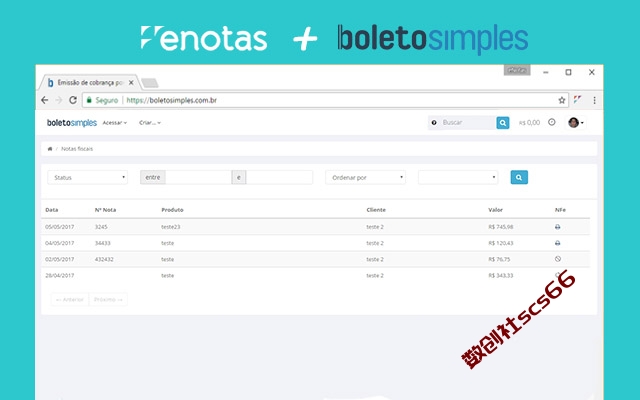Click the browser forward arrow

pos(59,100)
